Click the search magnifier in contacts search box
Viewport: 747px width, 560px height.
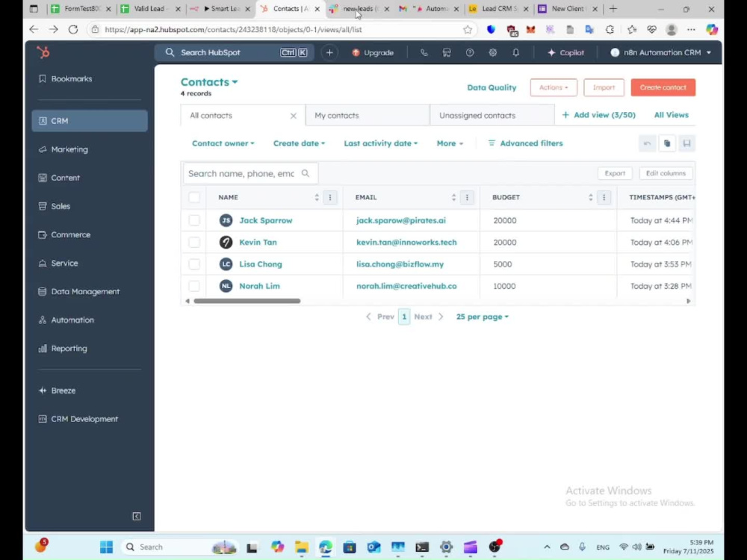[306, 173]
